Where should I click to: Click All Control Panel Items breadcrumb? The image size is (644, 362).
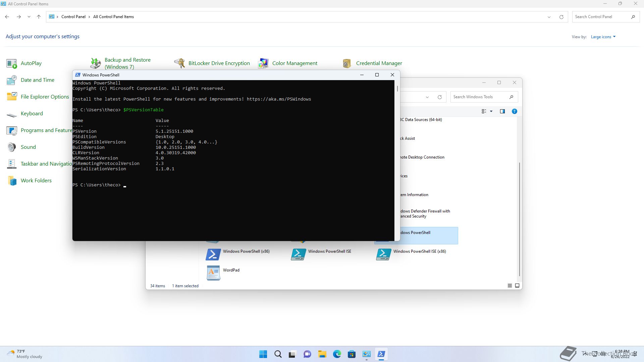[x=113, y=17]
